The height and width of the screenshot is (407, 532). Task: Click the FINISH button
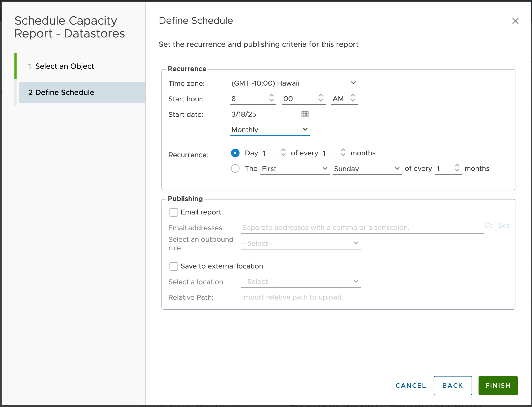498,385
